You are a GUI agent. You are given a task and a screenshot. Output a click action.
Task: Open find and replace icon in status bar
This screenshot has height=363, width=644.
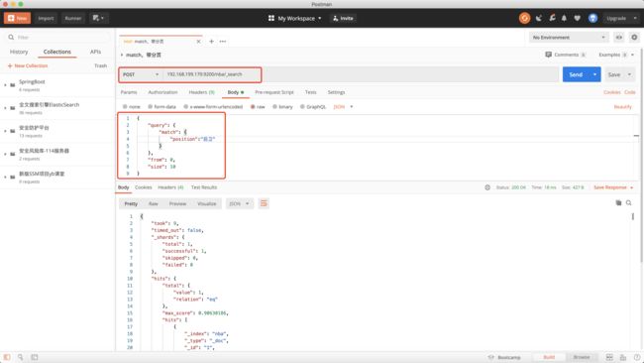[x=20, y=357]
